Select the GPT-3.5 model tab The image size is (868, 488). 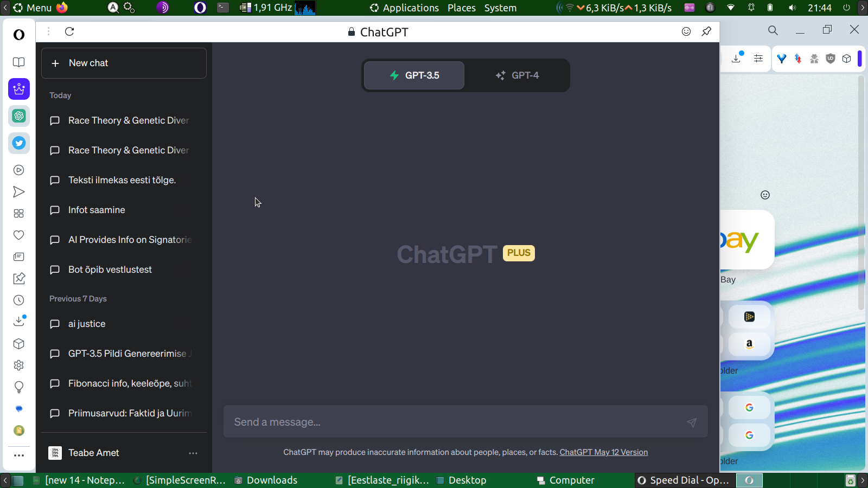coord(414,75)
